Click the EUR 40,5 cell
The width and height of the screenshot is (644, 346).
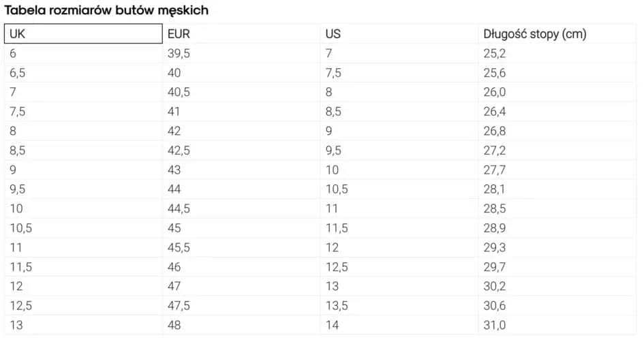pyautogui.click(x=241, y=92)
